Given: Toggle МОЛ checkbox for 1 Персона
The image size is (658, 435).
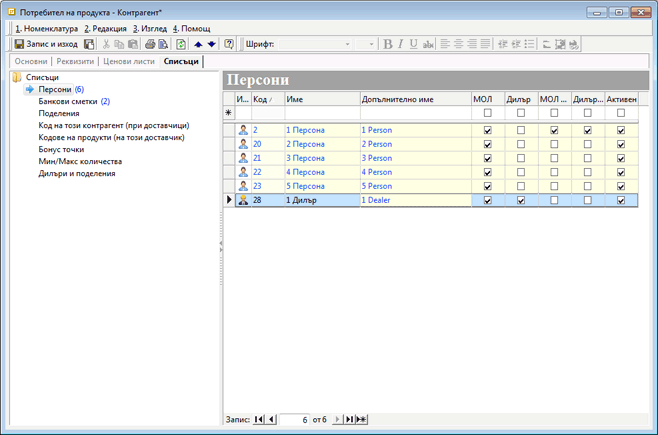Looking at the screenshot, I should tap(488, 130).
